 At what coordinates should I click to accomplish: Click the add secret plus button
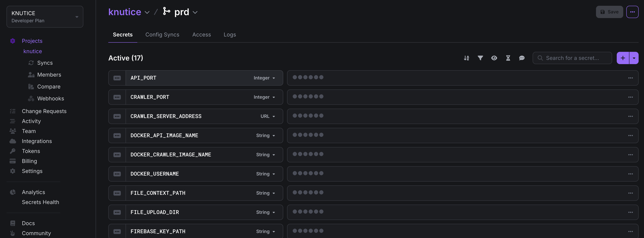point(623,58)
